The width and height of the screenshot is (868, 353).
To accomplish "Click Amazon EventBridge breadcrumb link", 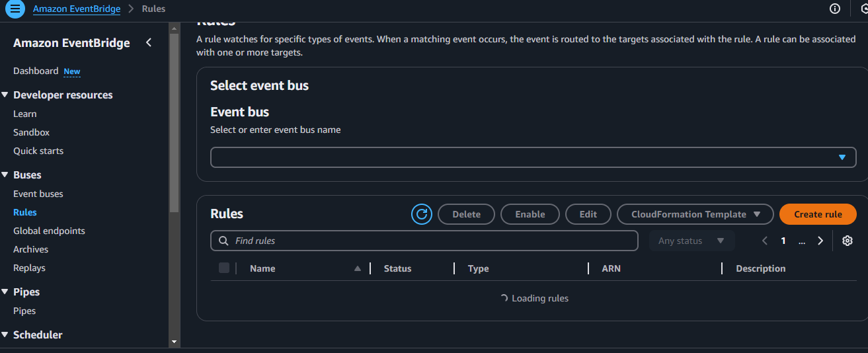I will coord(77,9).
